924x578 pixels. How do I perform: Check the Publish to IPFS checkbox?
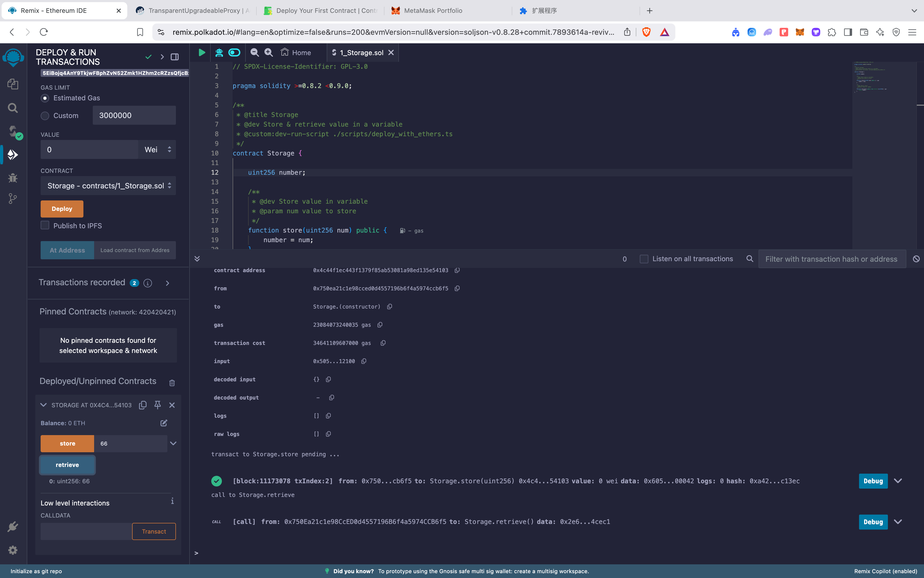click(45, 225)
